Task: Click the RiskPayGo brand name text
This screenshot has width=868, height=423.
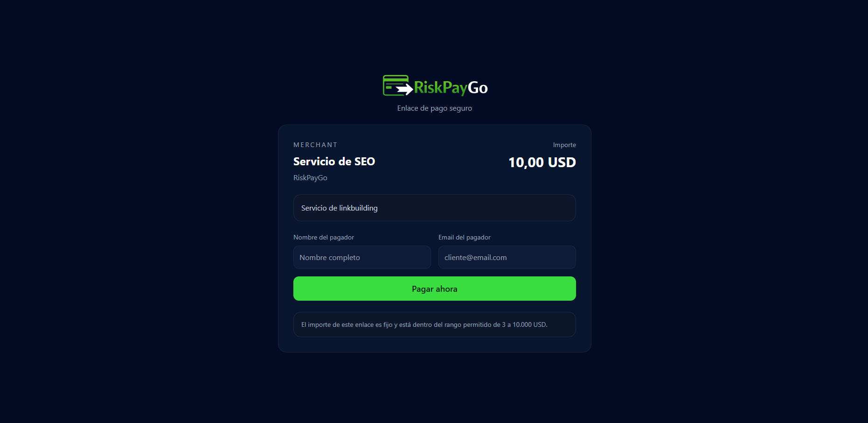Action: (451, 87)
